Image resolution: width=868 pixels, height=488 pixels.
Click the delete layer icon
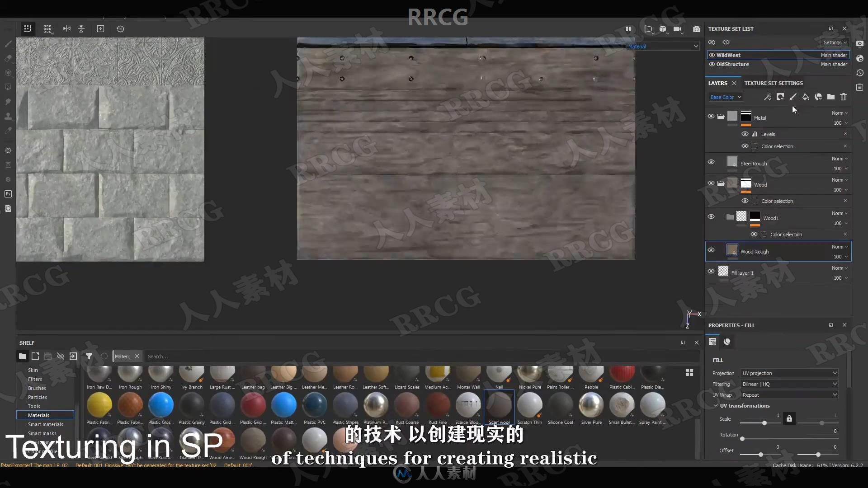pyautogui.click(x=844, y=97)
